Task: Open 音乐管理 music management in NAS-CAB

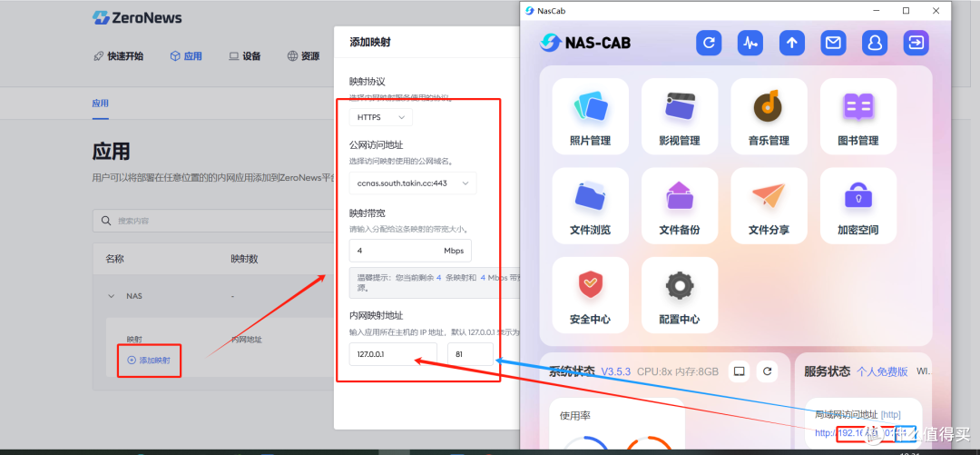Action: pyautogui.click(x=769, y=116)
